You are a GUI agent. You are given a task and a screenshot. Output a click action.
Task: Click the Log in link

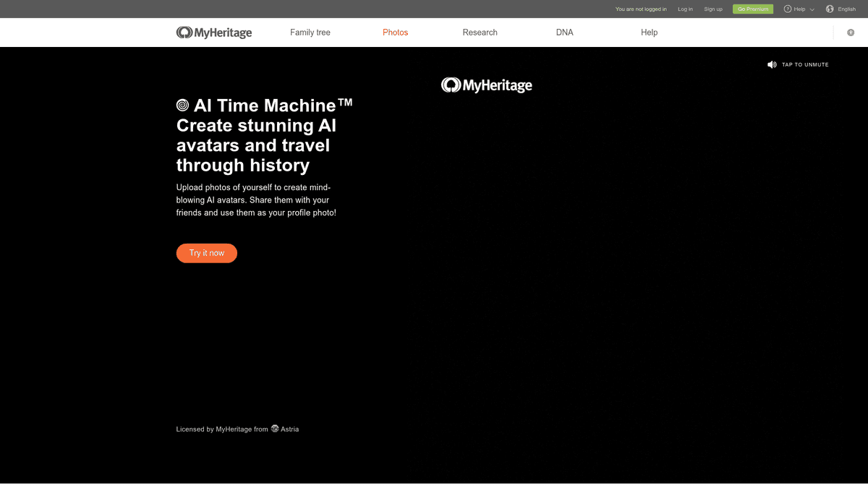click(685, 9)
